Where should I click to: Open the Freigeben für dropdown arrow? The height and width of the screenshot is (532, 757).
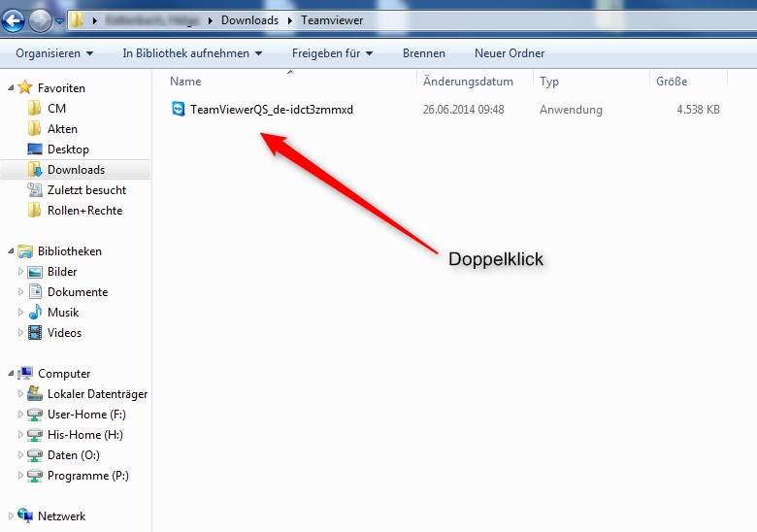tap(370, 53)
